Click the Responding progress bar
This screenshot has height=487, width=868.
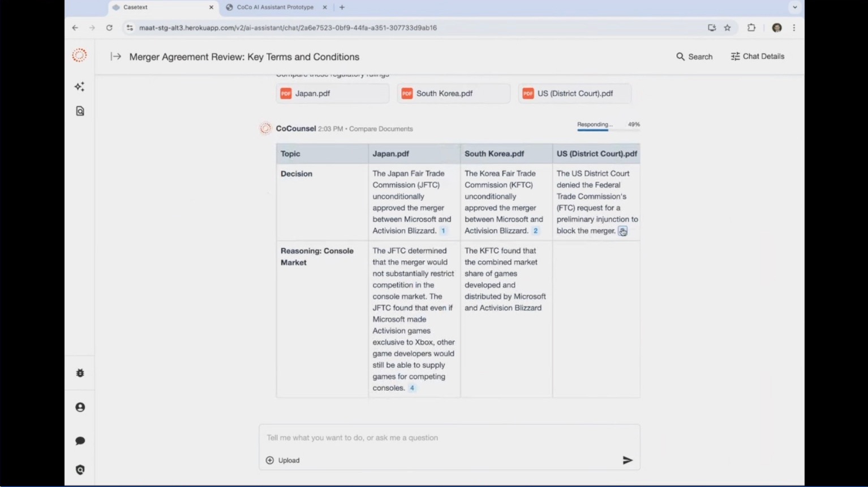click(608, 130)
